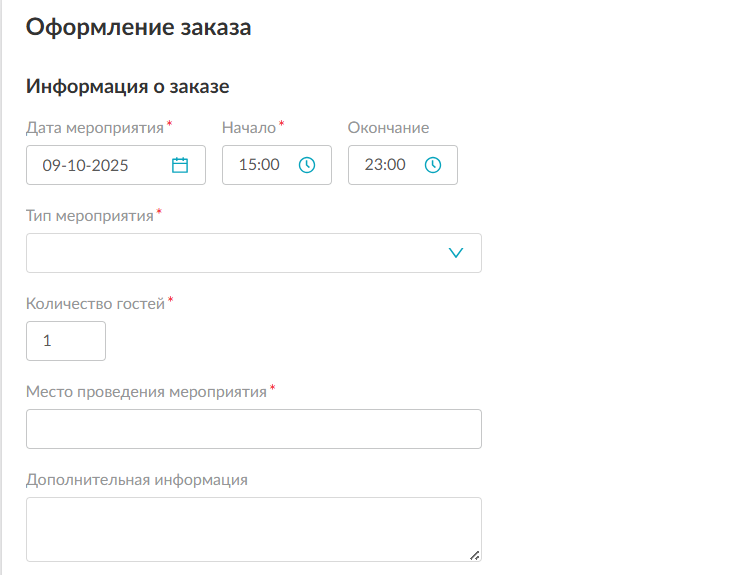Click inside the Дополнительная информация textarea

[x=253, y=529]
